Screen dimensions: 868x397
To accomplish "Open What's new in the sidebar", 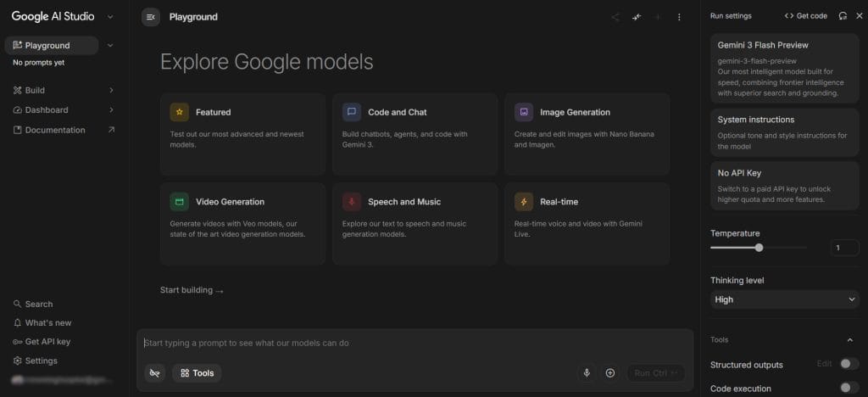I will (42, 323).
